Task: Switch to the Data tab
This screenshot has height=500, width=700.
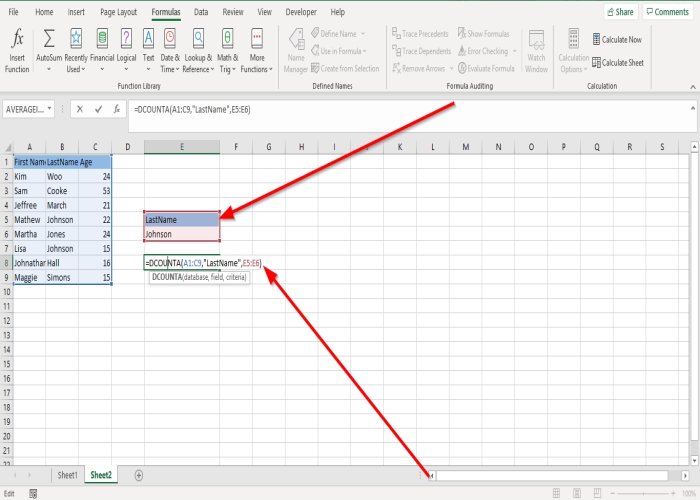Action: 201,12
